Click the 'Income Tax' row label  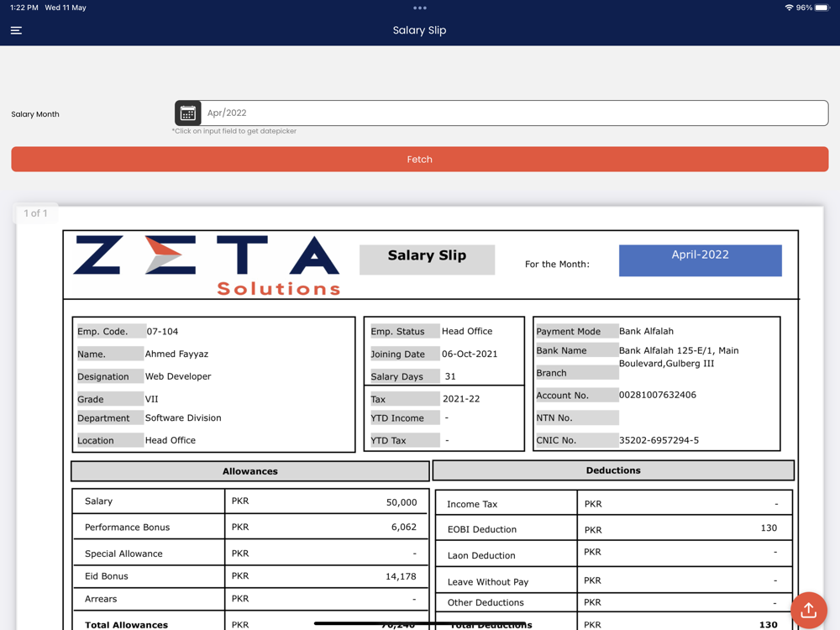point(472,504)
